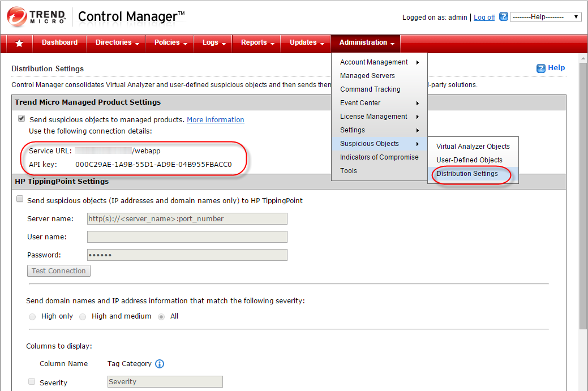Image resolution: width=588 pixels, height=391 pixels.
Task: Open the Reports dropdown menu
Action: (x=257, y=43)
